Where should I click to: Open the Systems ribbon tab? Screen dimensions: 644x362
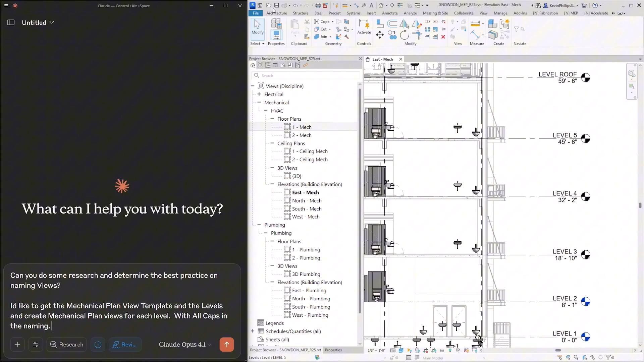point(353,13)
